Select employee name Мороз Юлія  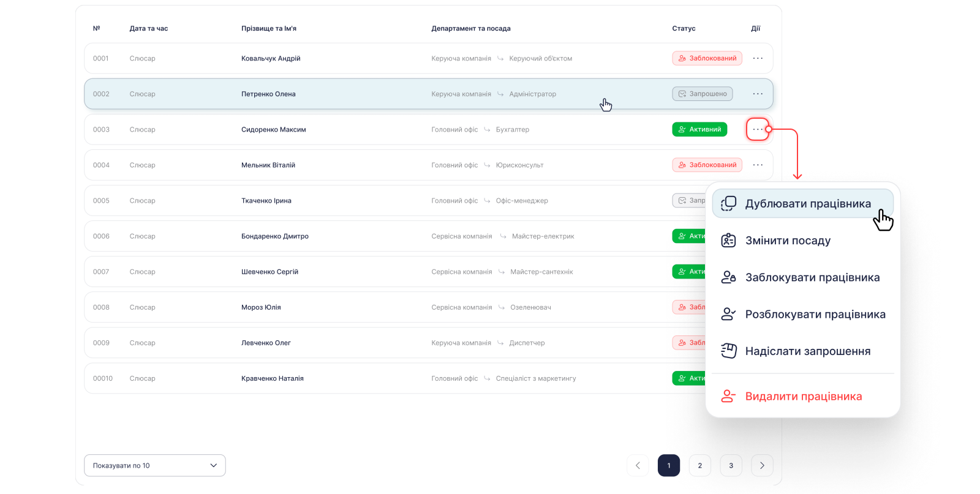(261, 307)
